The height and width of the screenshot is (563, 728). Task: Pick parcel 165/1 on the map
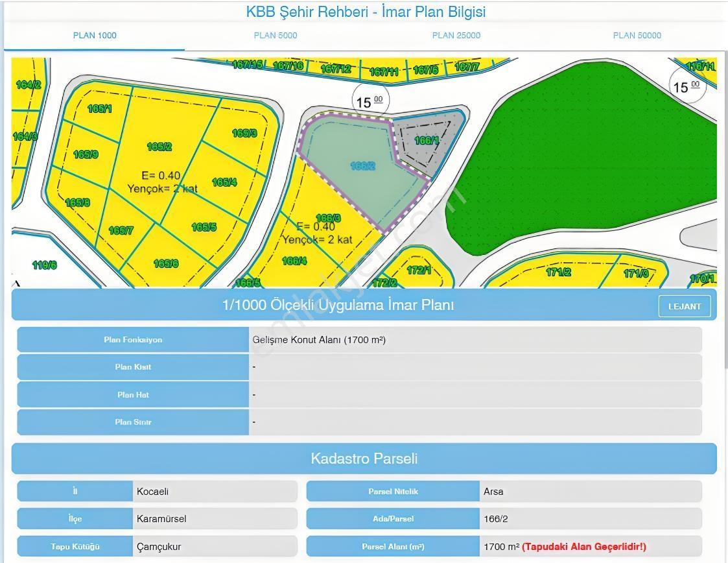point(99,109)
